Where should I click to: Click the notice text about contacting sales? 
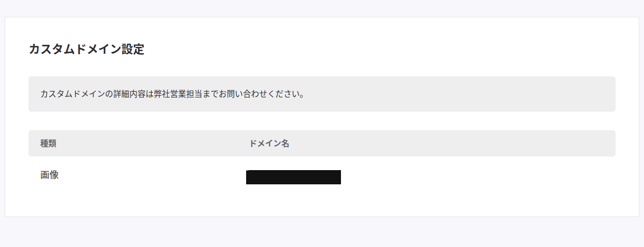coord(172,95)
